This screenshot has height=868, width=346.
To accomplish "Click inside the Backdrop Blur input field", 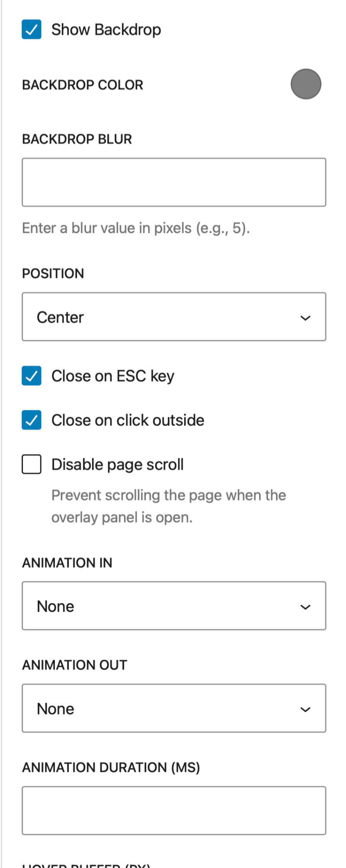I will coord(174,182).
